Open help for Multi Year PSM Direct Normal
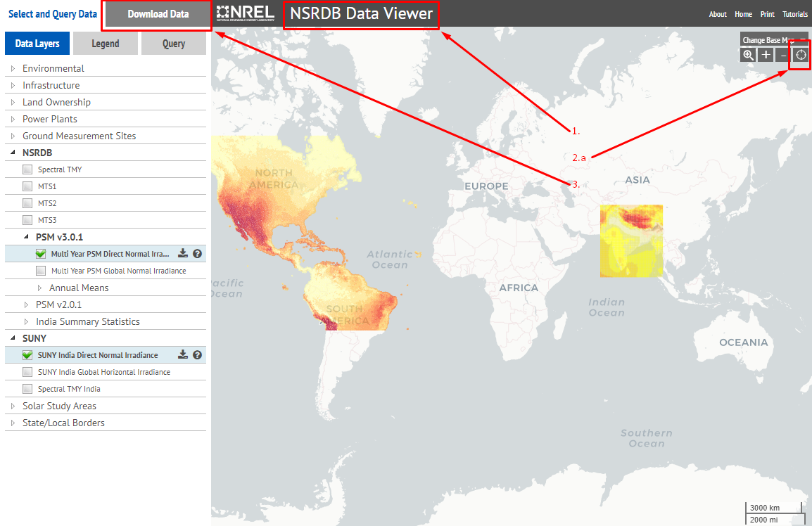The image size is (812, 526). 197,254
